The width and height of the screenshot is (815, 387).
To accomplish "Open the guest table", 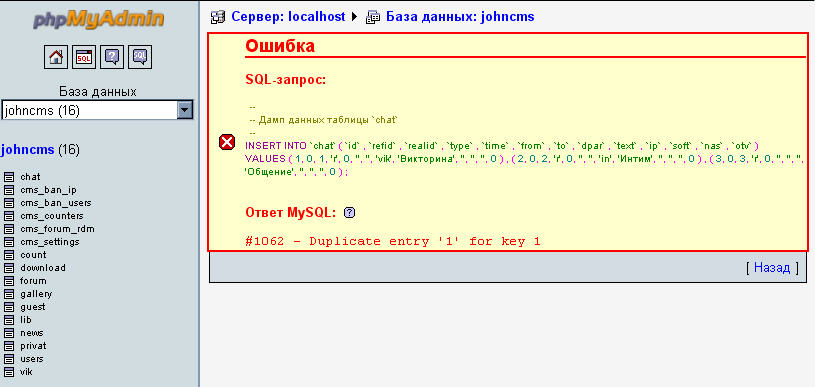I will tap(33, 307).
